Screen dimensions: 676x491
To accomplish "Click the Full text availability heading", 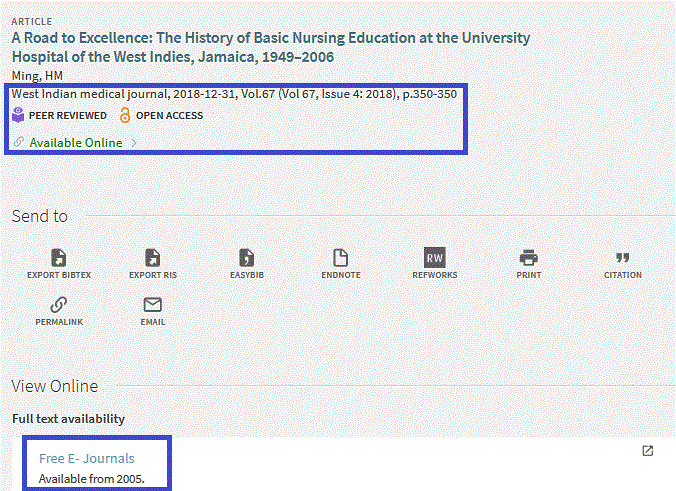I will (68, 419).
